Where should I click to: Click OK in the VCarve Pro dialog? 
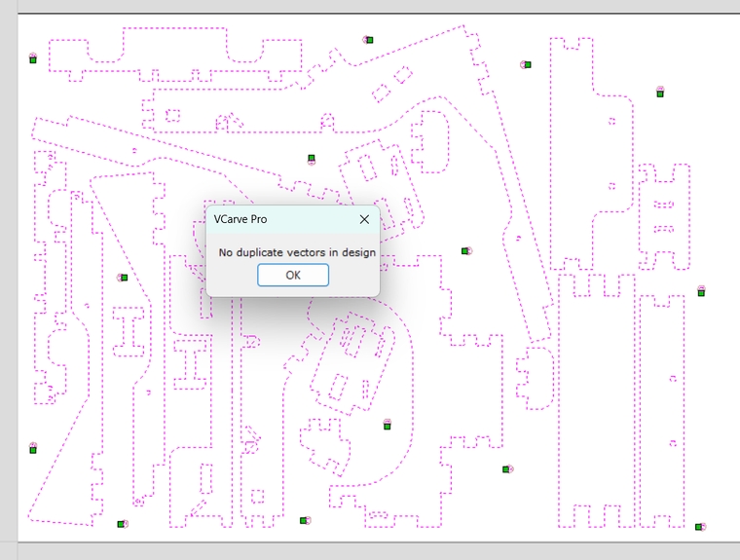[x=293, y=275]
